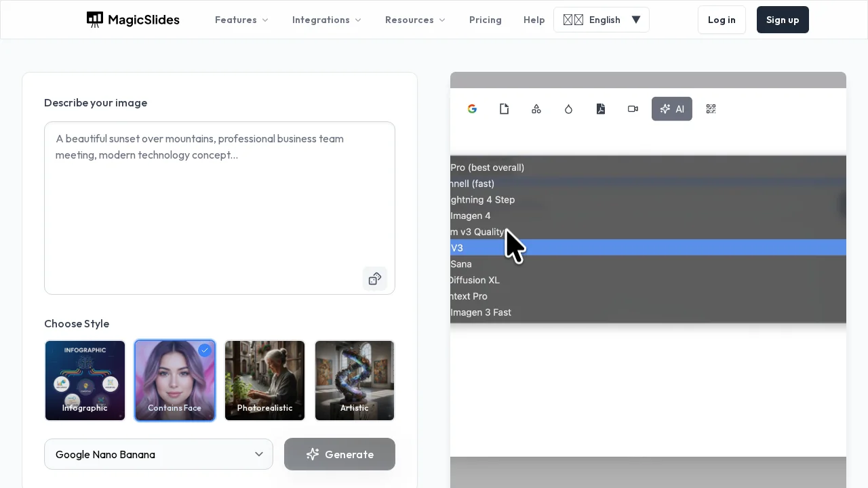Open the shapes tool in the toolbar
Screen dimensions: 868x488
pyautogui.click(x=536, y=108)
